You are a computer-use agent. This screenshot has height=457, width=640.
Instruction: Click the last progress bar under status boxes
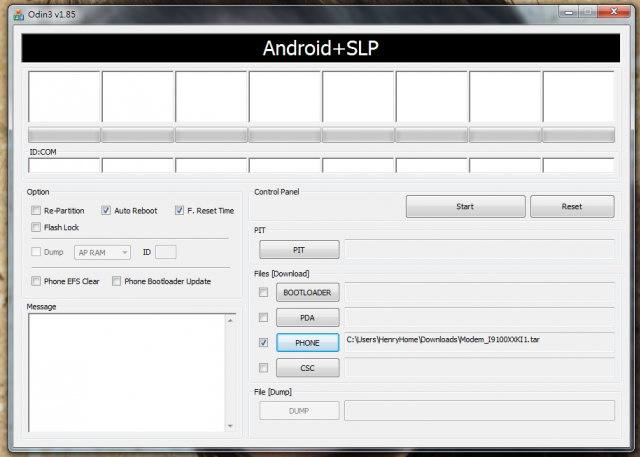[x=579, y=135]
